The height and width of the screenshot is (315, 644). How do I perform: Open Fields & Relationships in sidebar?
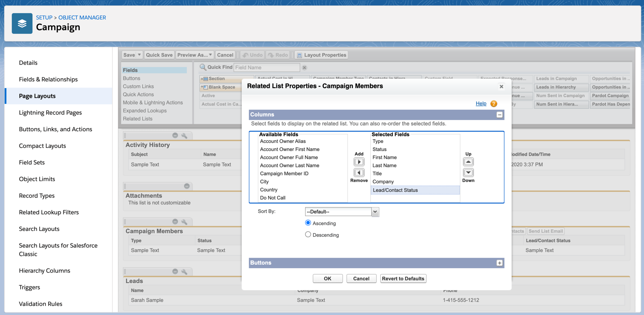pos(48,80)
